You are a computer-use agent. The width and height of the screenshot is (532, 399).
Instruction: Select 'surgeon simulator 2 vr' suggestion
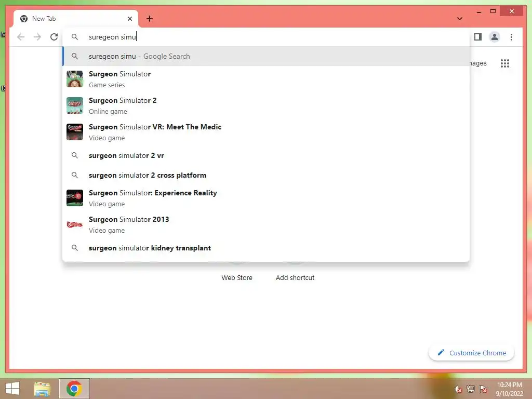point(267,155)
